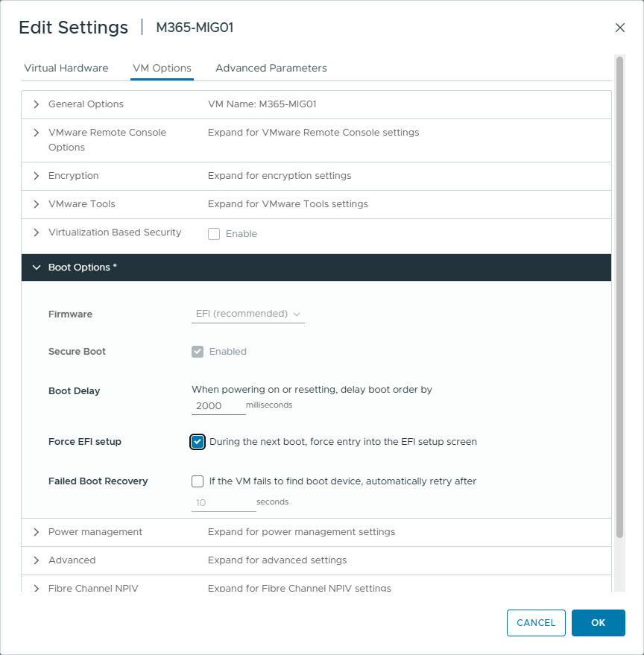Viewport: 644px width, 655px height.
Task: Click the CANCEL button
Action: tap(535, 623)
